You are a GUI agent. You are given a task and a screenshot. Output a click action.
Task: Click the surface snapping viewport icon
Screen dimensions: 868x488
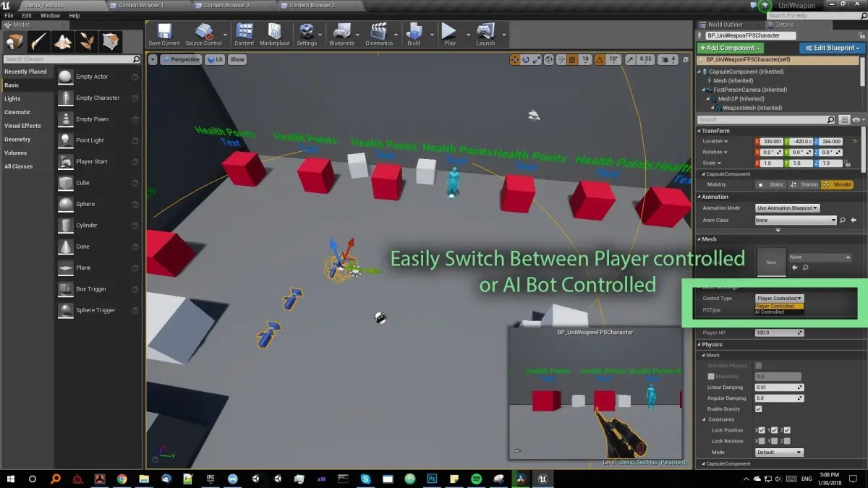[561, 59]
